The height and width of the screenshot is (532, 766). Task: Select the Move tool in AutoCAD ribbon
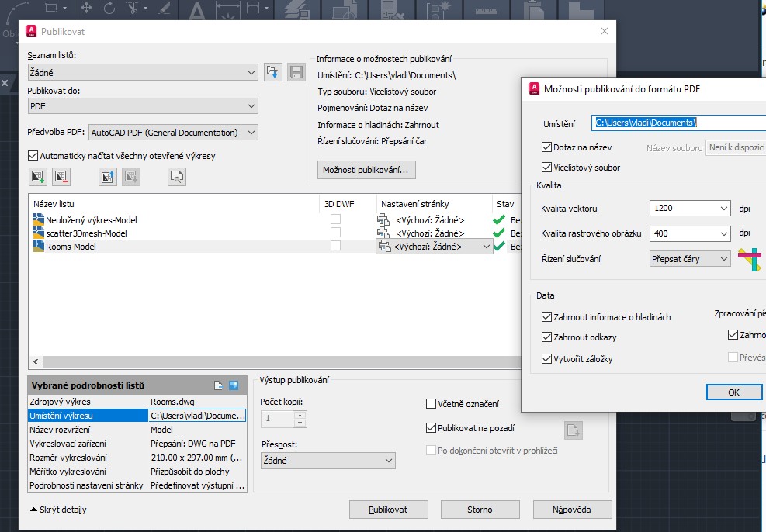point(86,8)
